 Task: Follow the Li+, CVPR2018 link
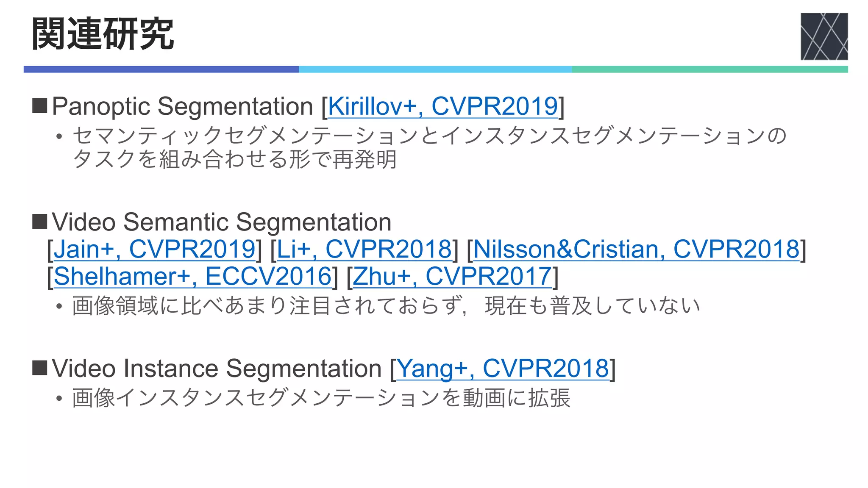point(364,249)
